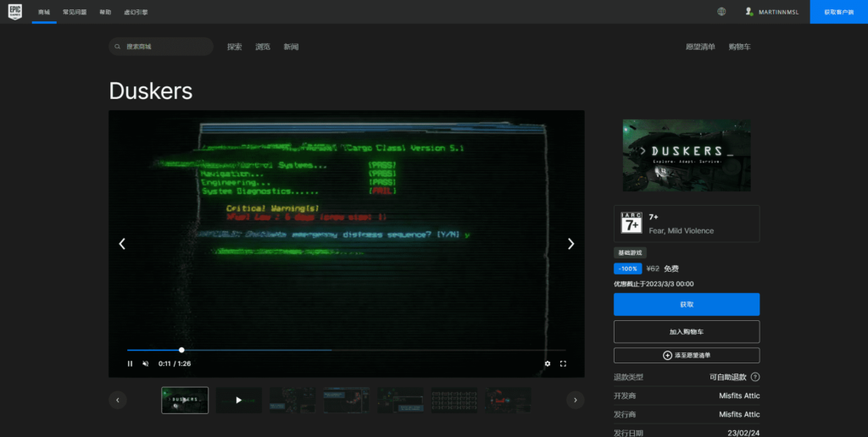
Task: Open the 探索 discover menu
Action: pyautogui.click(x=235, y=47)
